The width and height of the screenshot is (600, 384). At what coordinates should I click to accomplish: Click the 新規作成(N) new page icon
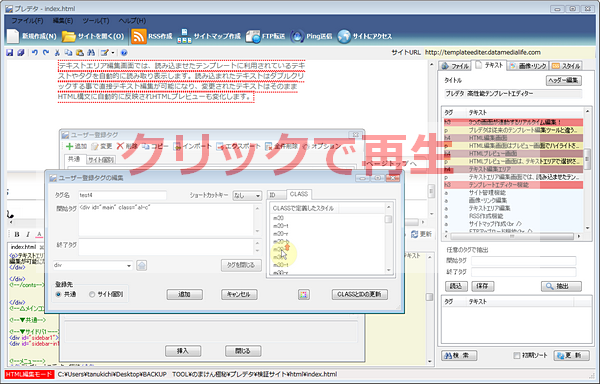coord(13,36)
